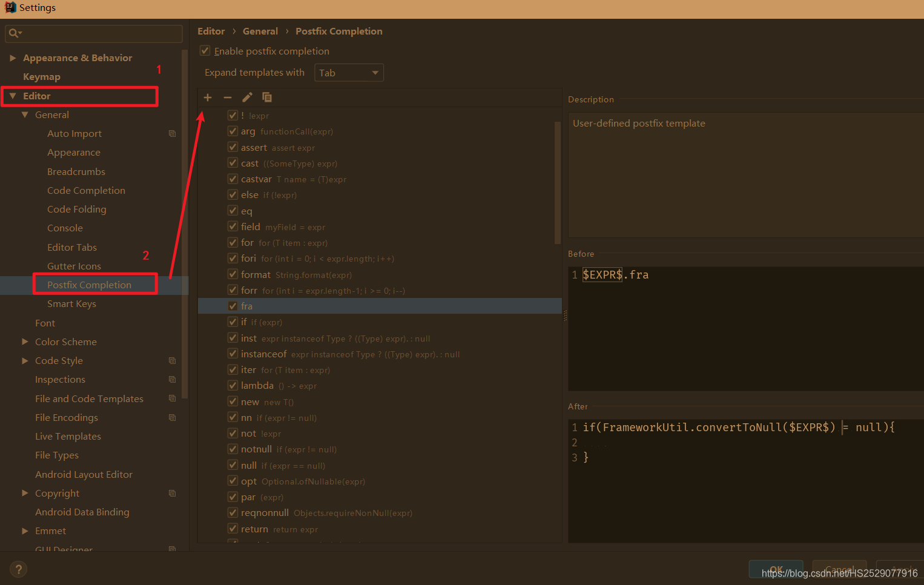Expand the Emmet node arrow
Viewport: 924px width, 585px height.
pos(25,531)
